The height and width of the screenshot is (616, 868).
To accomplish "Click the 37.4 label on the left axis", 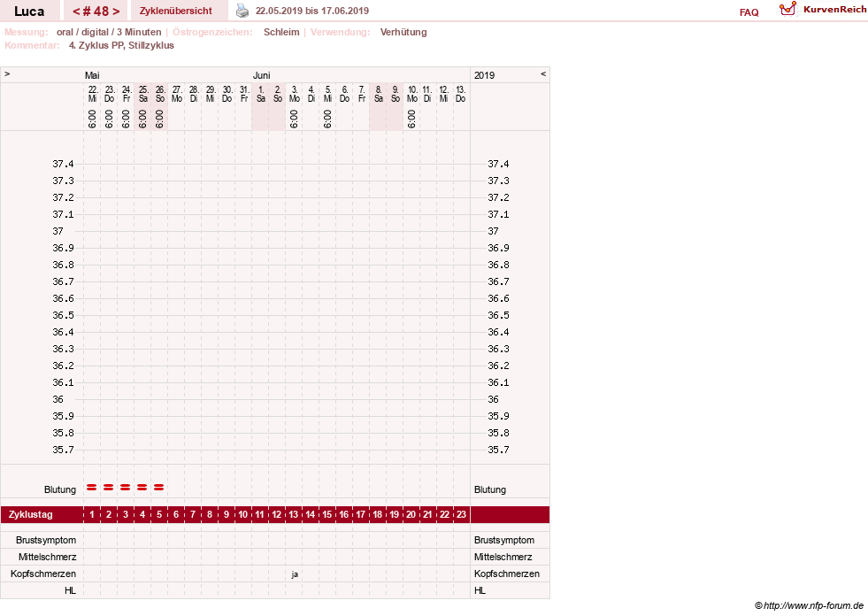I will coord(63,164).
